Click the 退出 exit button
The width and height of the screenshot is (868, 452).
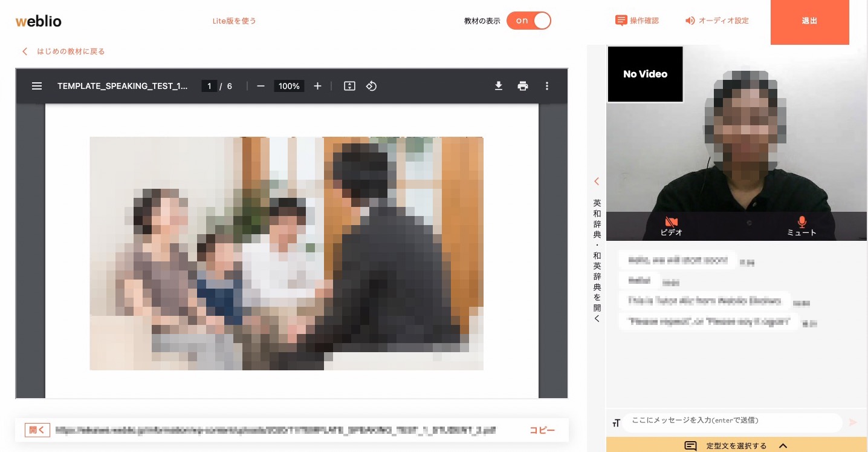point(809,22)
